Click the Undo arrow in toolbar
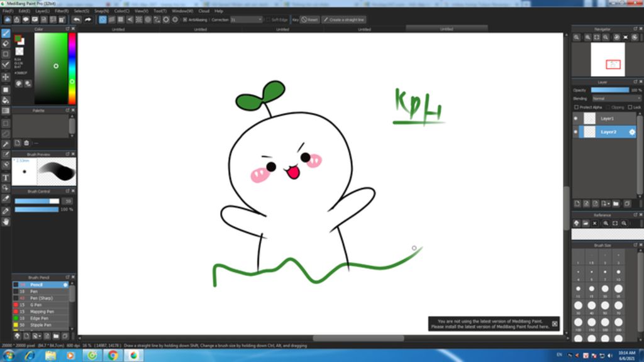The image size is (644, 362). [77, 19]
